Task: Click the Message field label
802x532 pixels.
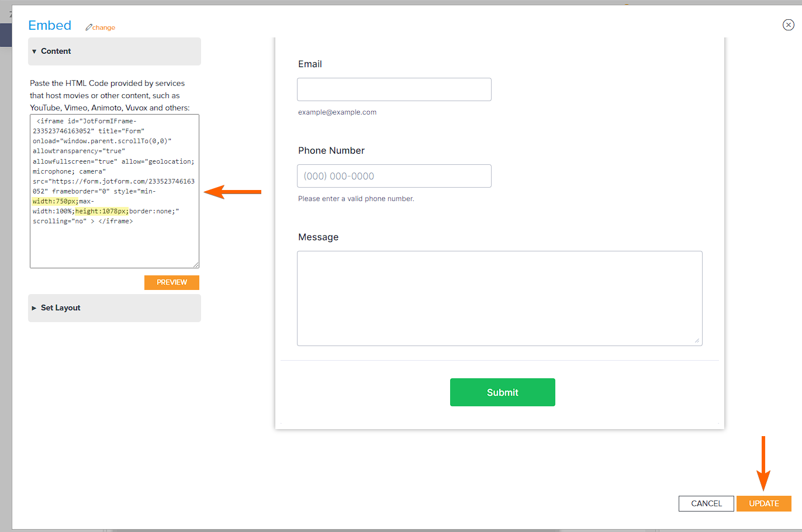Action: tap(318, 237)
